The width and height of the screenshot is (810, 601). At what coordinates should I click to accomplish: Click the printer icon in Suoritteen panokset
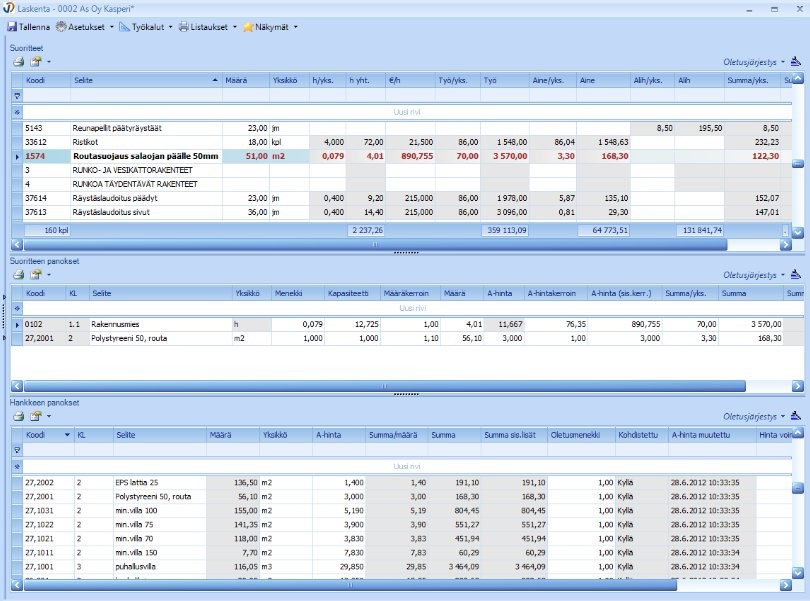[x=19, y=274]
